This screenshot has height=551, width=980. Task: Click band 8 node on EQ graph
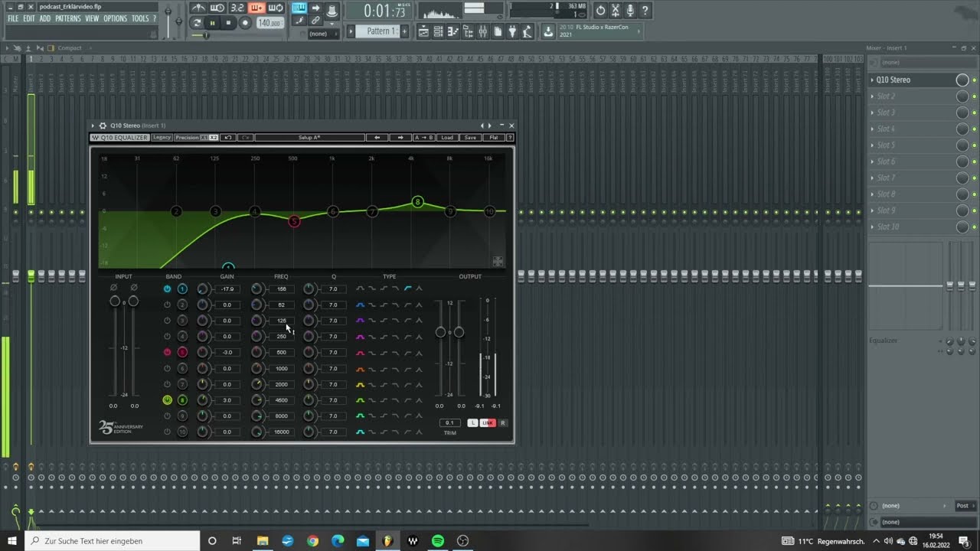[x=417, y=202]
